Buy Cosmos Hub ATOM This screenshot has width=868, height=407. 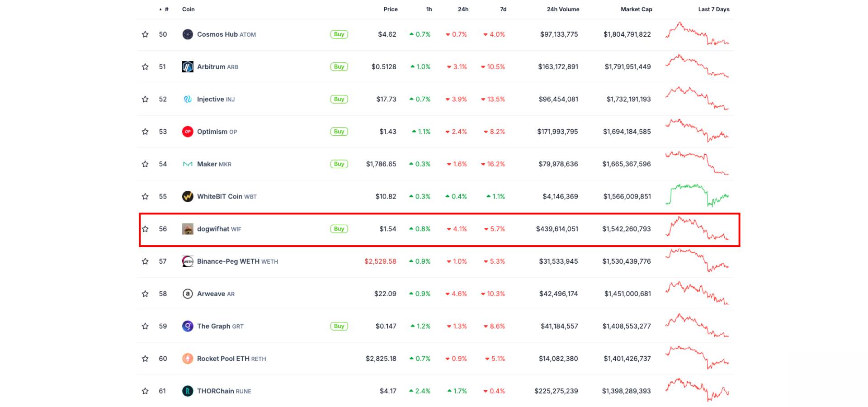coord(339,34)
